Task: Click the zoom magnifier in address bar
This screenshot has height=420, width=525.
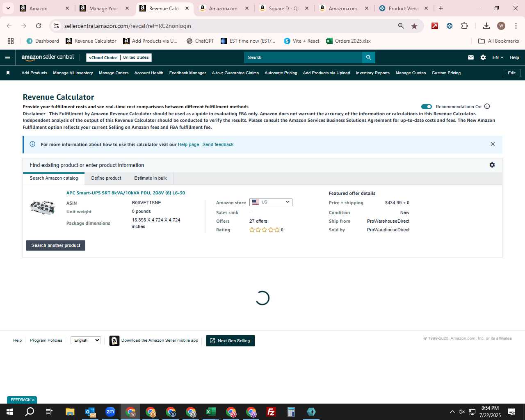Action: click(x=401, y=26)
